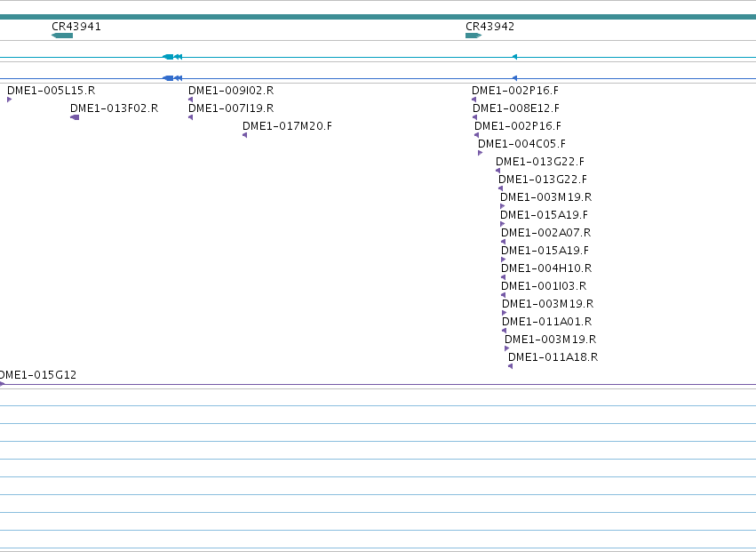Click the arrow marker under DME1-011A18.R
The width and height of the screenshot is (756, 552).
[x=511, y=366]
